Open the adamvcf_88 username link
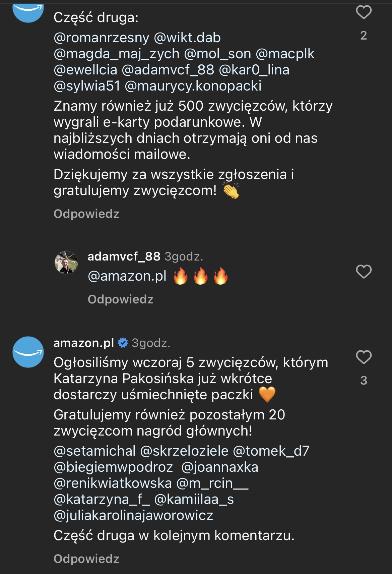This screenshot has width=392, height=574. (124, 256)
